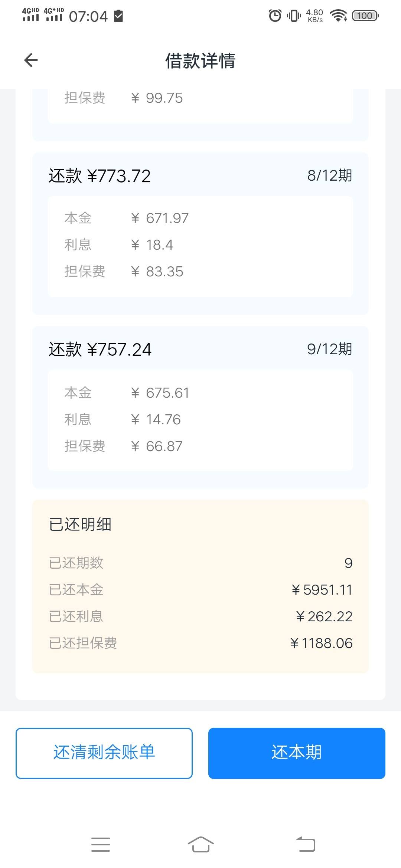Tap the 借款详情 page title
Screen dimensions: 401x868
point(200,60)
